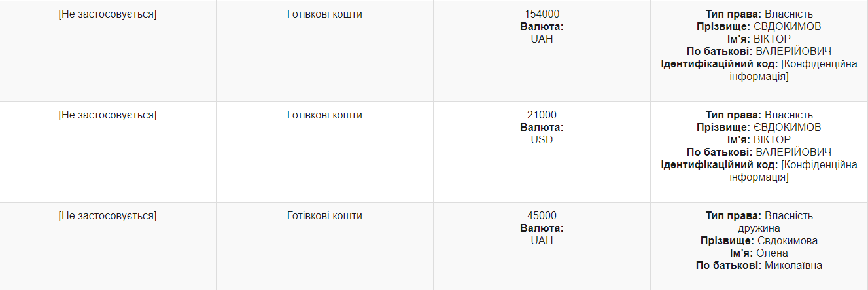Click '[Не застосовується]' in the first row
The width and height of the screenshot is (868, 290).
point(108,14)
